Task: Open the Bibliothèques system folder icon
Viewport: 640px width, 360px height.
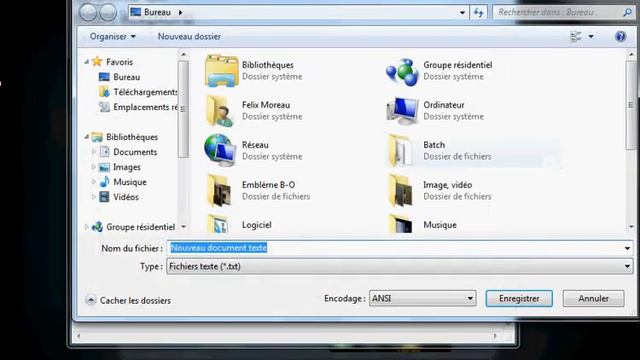Action: click(222, 71)
